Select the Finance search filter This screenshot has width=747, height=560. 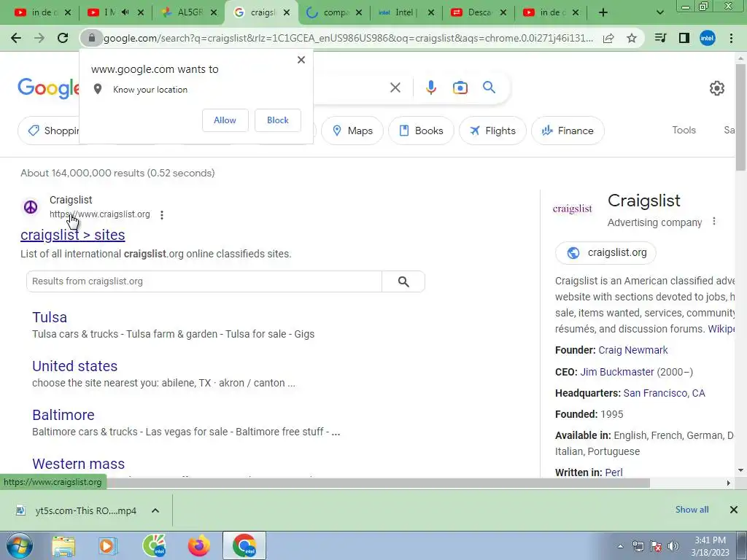(x=568, y=131)
